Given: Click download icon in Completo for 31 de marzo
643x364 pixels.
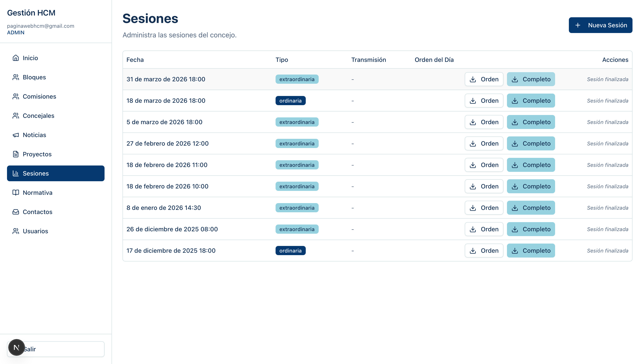Looking at the screenshot, I should coord(515,79).
